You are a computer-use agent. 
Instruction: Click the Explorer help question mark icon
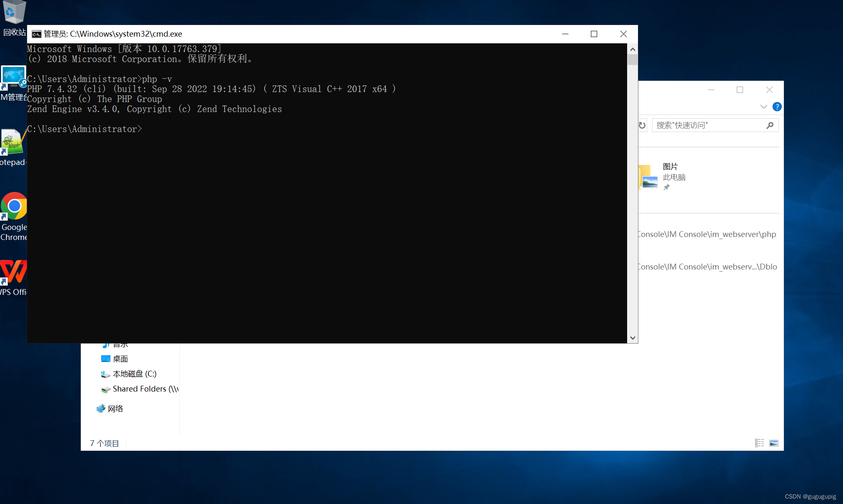tap(777, 107)
